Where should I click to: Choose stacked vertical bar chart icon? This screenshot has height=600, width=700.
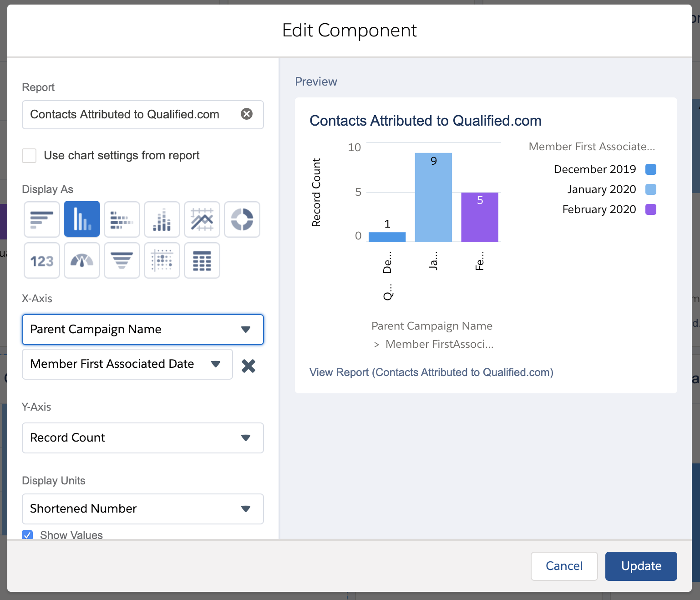162,219
